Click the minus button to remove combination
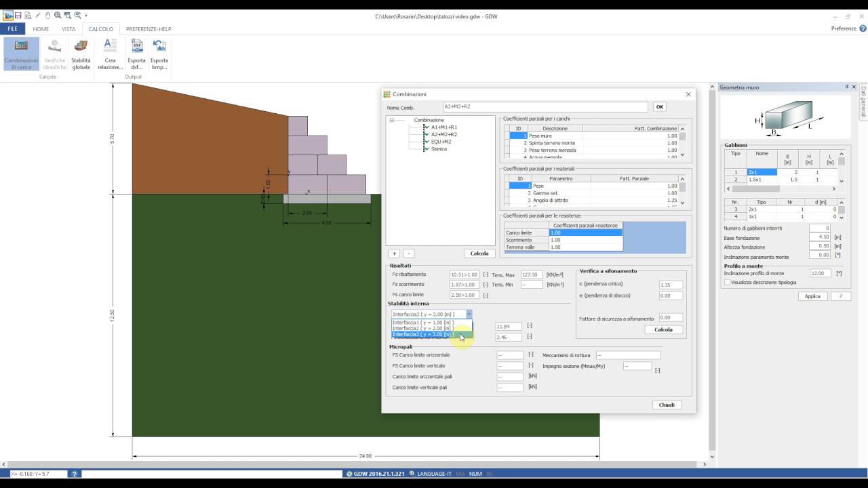Viewport: 868px width, 488px height. point(408,253)
